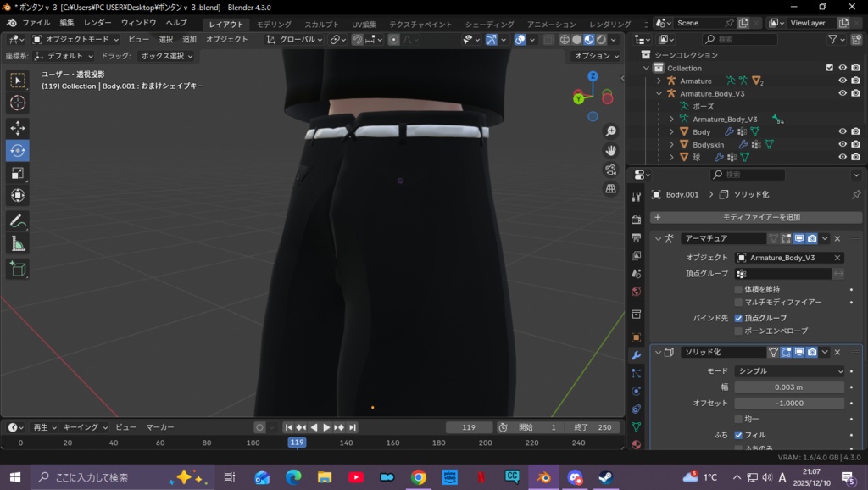Open the 追加 menu in viewport header

189,39
